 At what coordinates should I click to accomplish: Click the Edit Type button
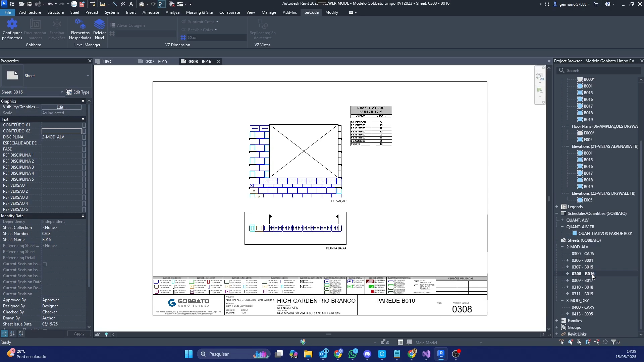click(x=78, y=92)
